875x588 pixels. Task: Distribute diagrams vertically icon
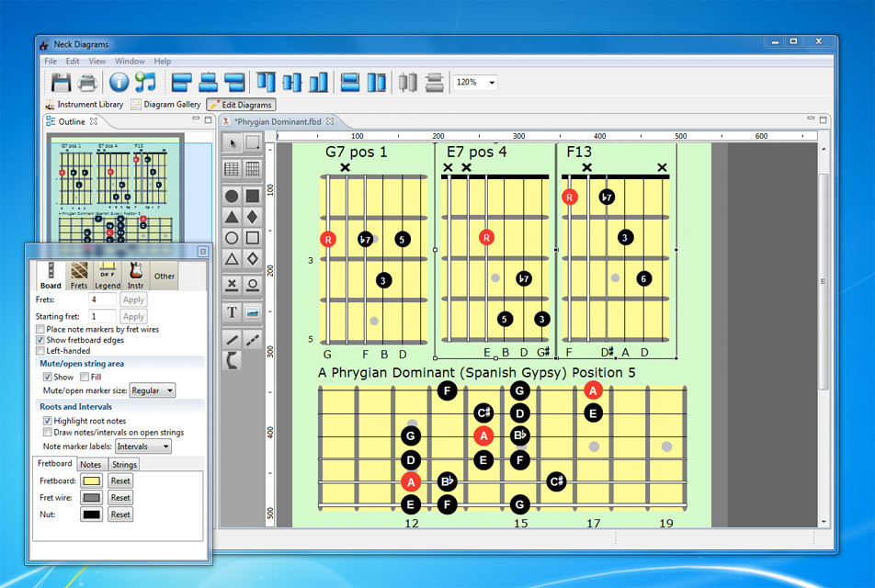point(434,83)
